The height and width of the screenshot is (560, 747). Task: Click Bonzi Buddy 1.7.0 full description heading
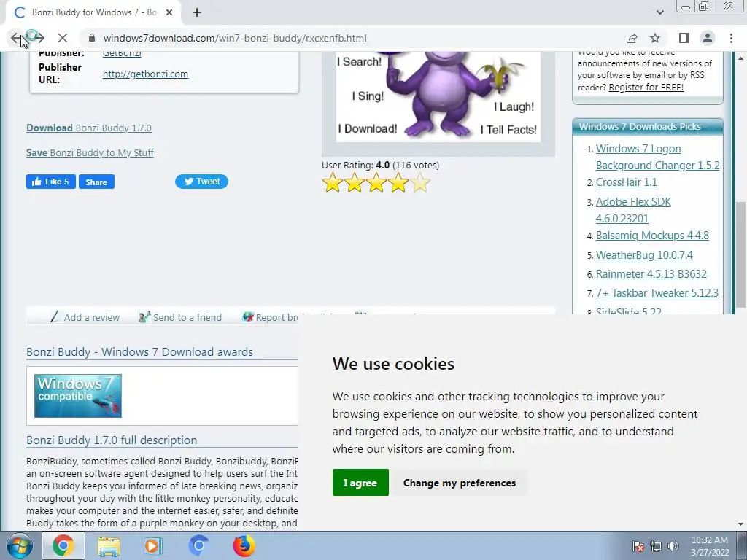(112, 440)
